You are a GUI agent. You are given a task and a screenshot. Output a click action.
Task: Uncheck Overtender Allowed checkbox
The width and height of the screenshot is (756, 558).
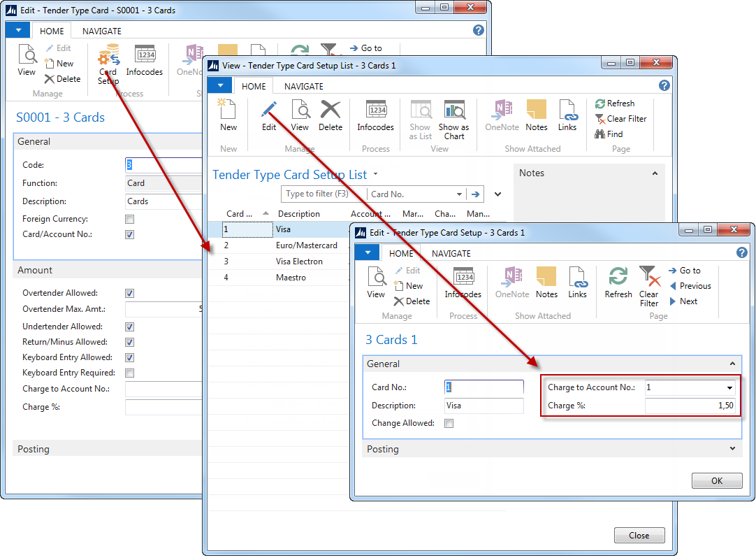[130, 293]
